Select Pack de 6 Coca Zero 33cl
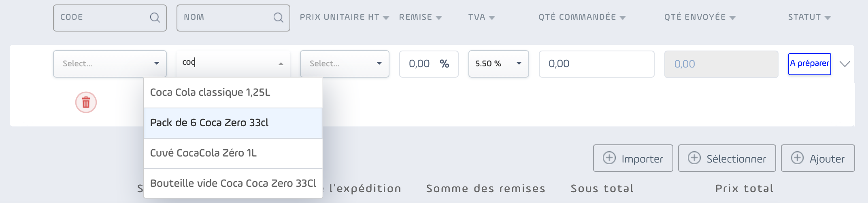 pos(233,123)
